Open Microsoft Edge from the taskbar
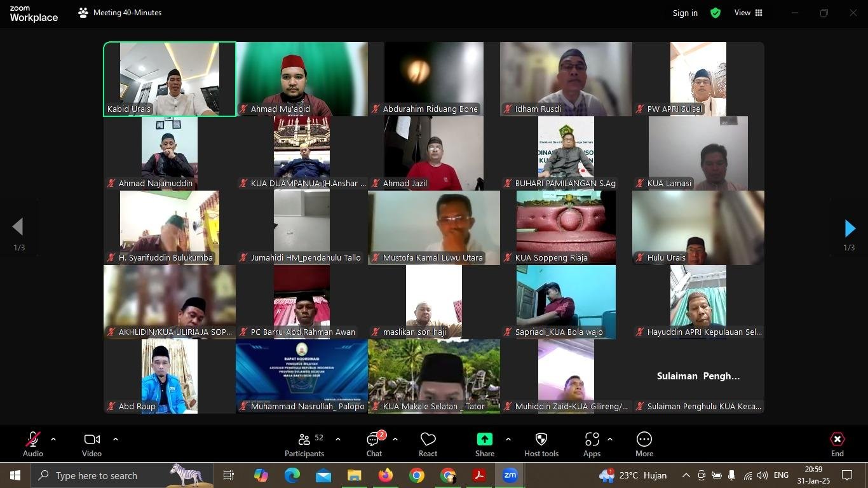The width and height of the screenshot is (868, 488). tap(292, 475)
